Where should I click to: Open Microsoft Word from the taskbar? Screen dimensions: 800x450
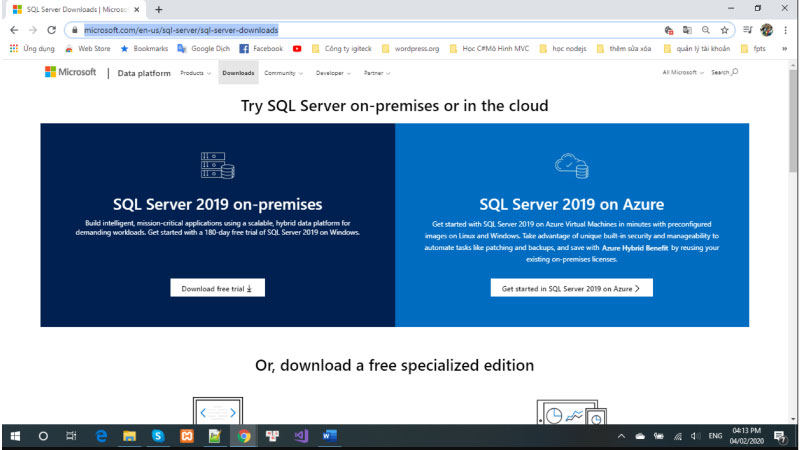pos(330,436)
